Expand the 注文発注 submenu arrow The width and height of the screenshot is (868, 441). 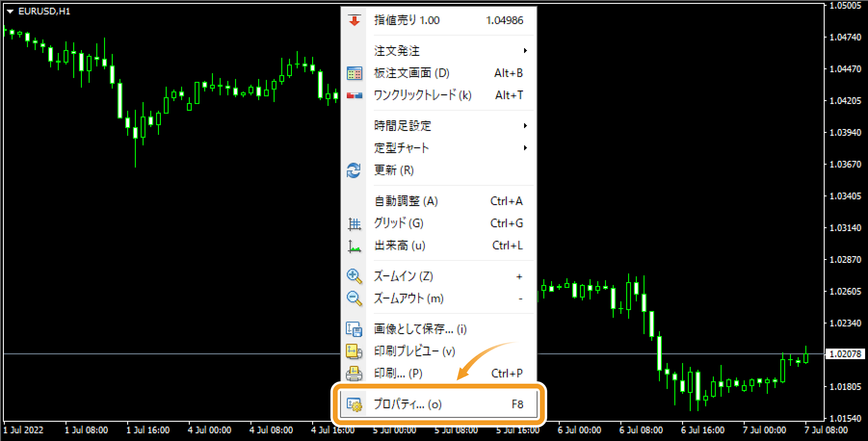(x=526, y=51)
